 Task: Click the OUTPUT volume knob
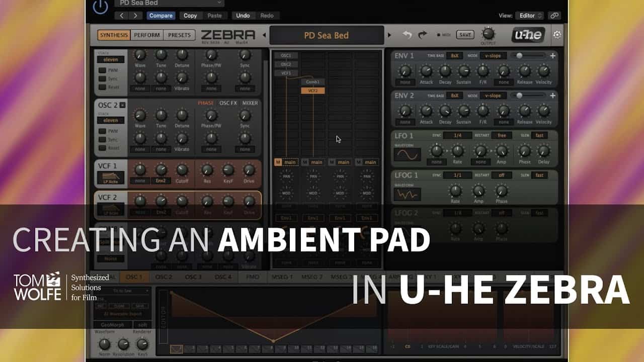tap(488, 34)
